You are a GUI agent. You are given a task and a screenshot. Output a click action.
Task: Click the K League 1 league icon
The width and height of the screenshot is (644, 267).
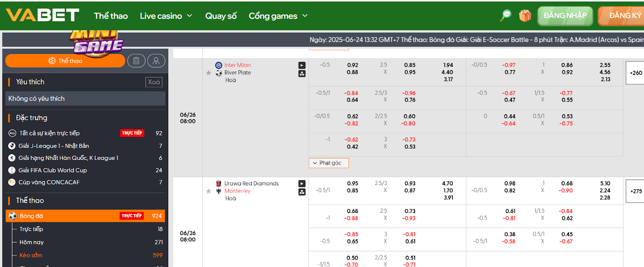click(12, 158)
